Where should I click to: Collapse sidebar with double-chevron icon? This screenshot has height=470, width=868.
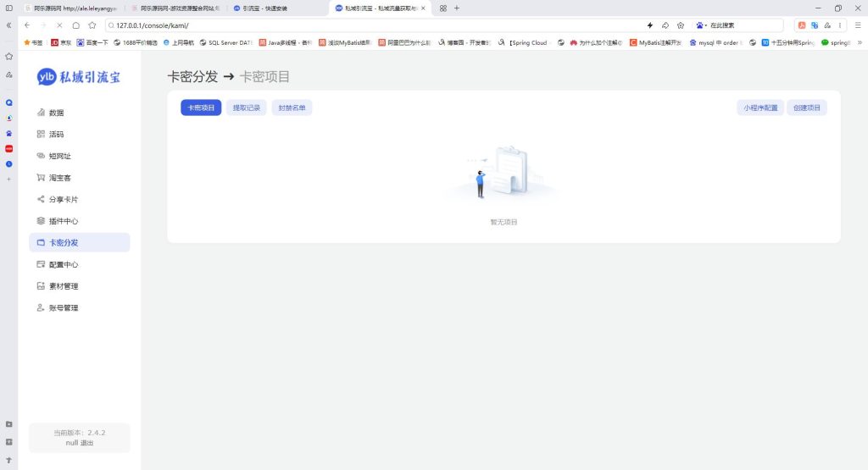pyautogui.click(x=8, y=25)
